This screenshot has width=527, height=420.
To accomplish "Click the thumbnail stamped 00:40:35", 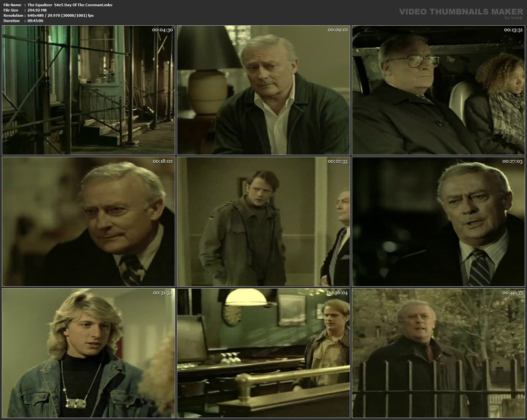I will tap(438, 353).
